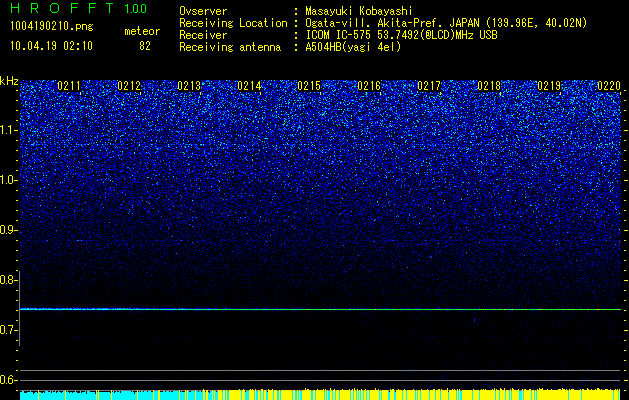Viewport: 629px width, 400px height.
Task: Click the horizontal carrier signal line near 0.74 kHz
Action: (320, 309)
